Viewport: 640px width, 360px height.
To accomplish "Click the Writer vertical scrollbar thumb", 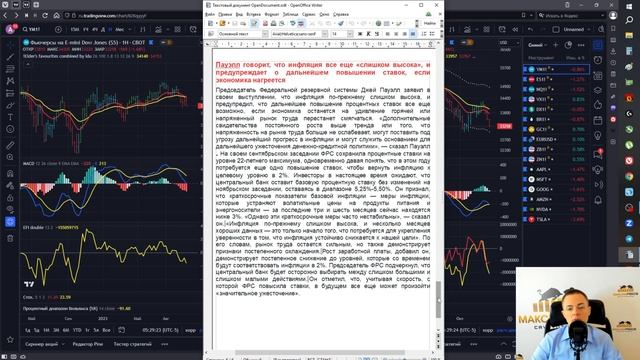I will coord(439,299).
